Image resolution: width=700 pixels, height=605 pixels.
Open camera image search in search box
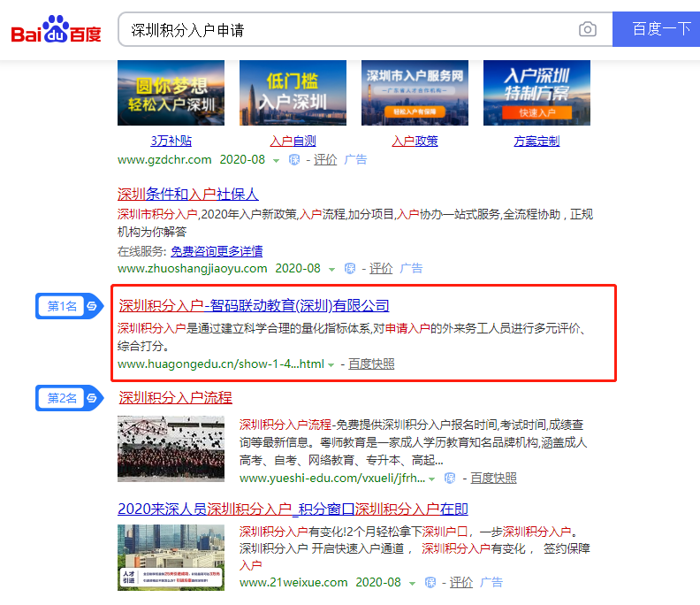pyautogui.click(x=588, y=29)
